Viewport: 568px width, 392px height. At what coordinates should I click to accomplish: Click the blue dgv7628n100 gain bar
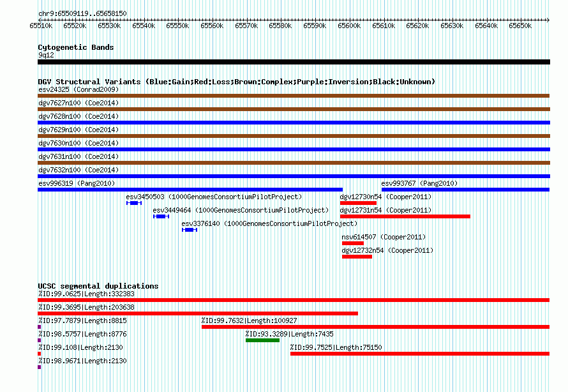pos(294,123)
